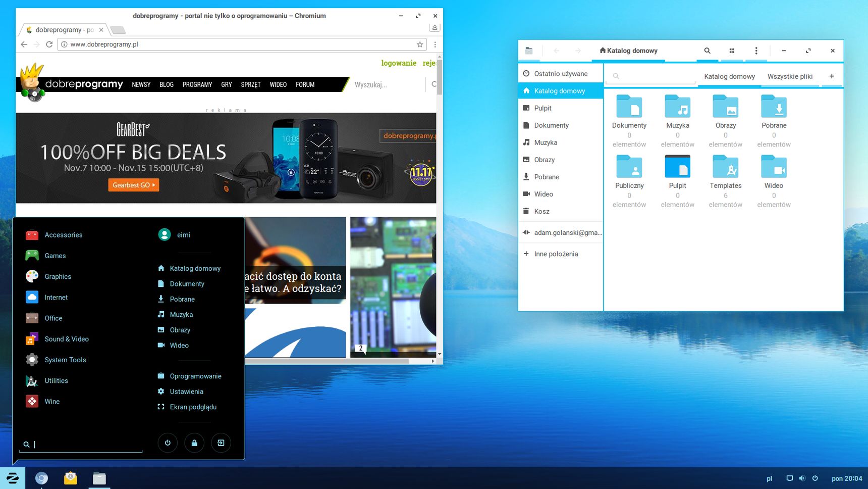
Task: Bookmark page with the star icon
Action: (420, 44)
